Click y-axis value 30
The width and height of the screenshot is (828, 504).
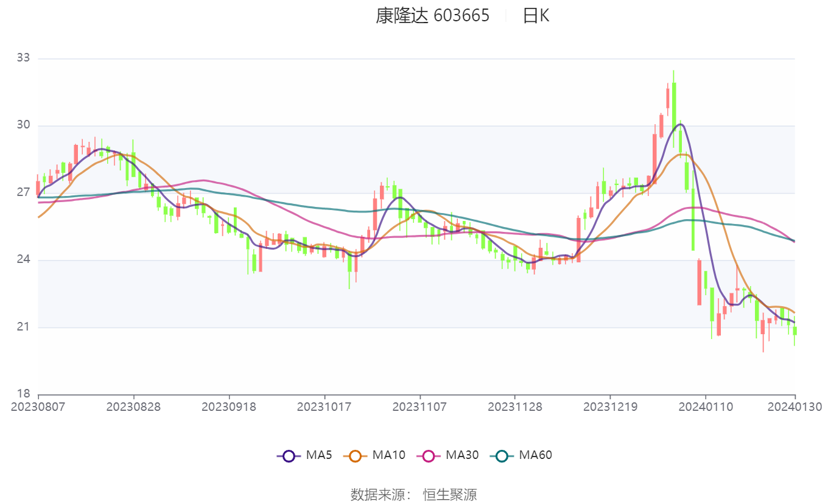[x=23, y=125]
